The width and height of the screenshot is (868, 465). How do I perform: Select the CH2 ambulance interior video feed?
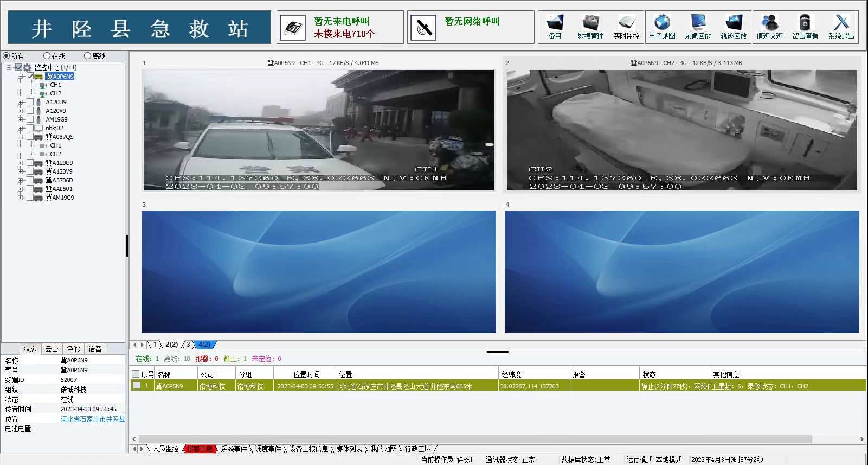pyautogui.click(x=682, y=130)
